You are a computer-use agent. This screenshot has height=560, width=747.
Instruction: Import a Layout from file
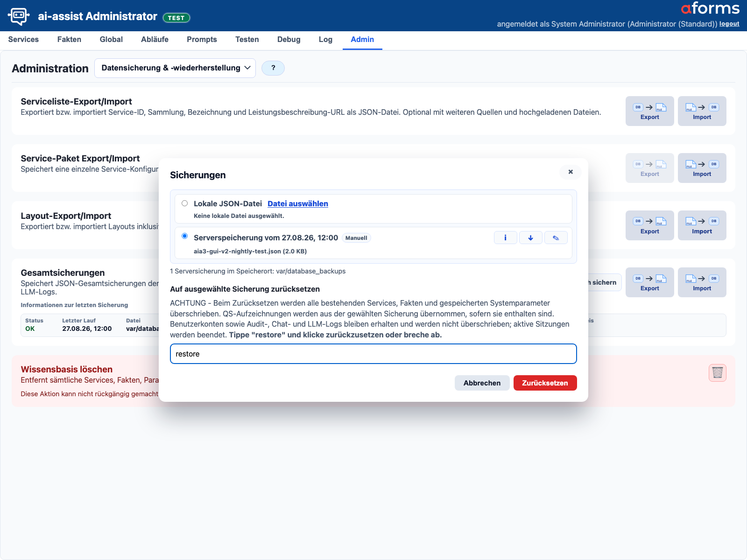click(702, 225)
